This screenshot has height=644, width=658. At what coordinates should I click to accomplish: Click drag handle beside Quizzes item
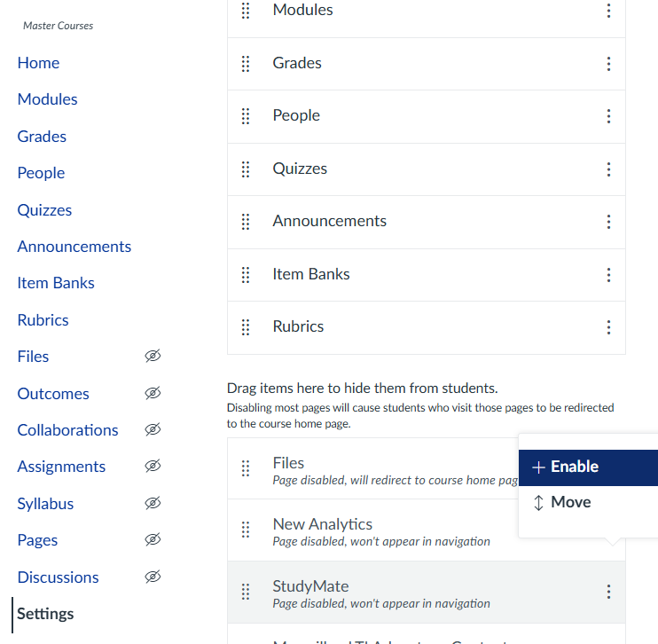tap(246, 169)
